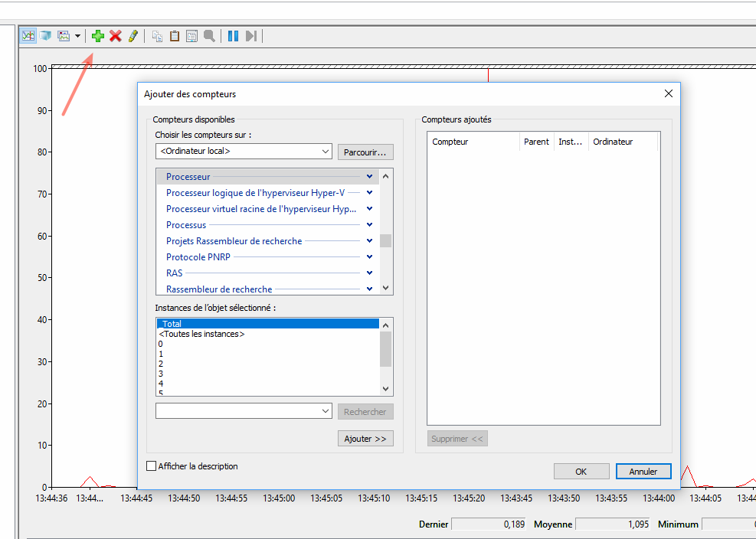The width and height of the screenshot is (756, 539).
Task: Enable the Afficher la description checkbox
Action: tap(151, 466)
